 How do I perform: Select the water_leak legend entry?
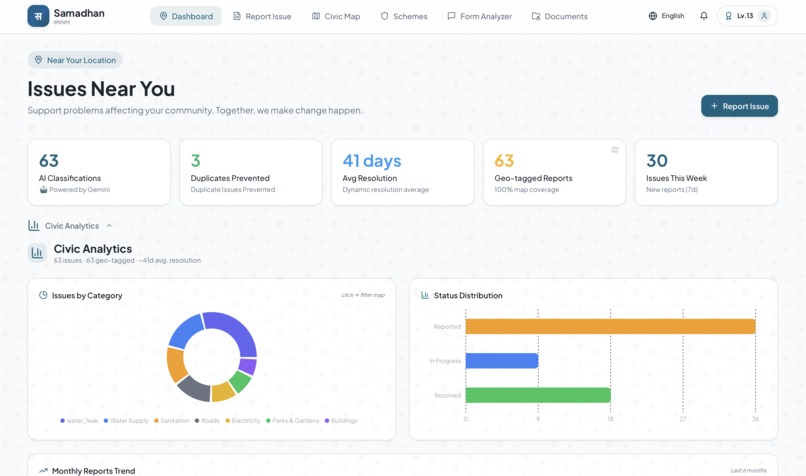click(79, 420)
